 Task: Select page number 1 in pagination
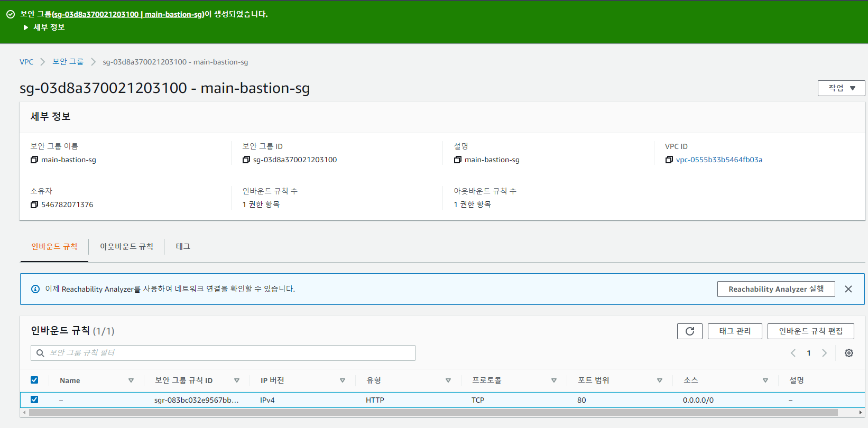coord(808,353)
